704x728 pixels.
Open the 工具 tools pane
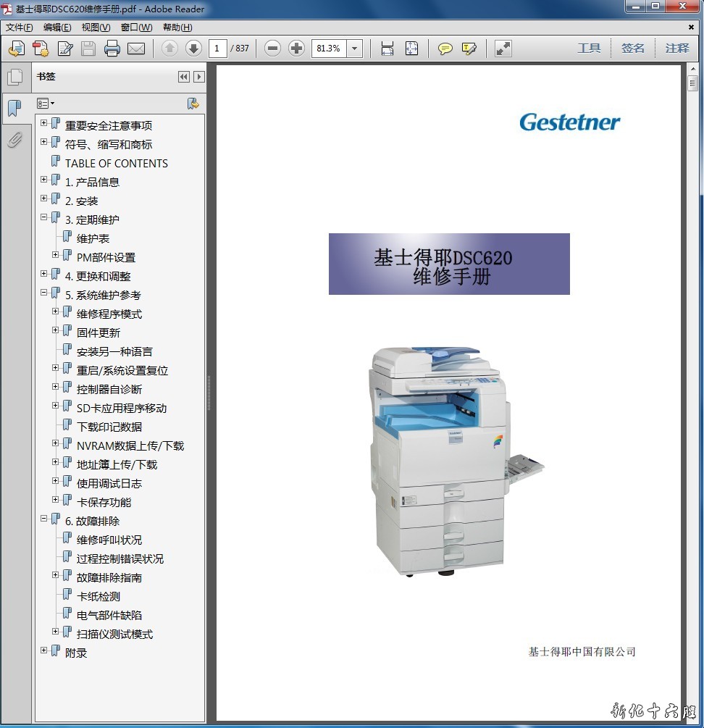pyautogui.click(x=589, y=49)
